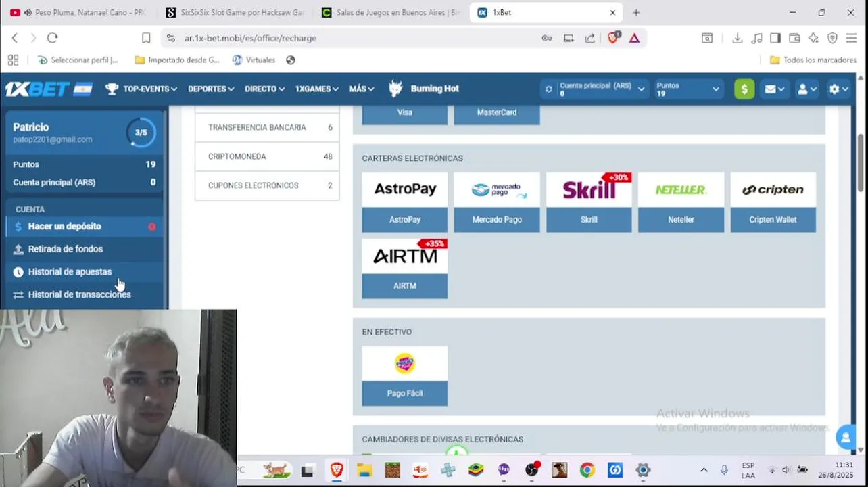Open BlueStacks icon on taskbar

[x=476, y=469]
